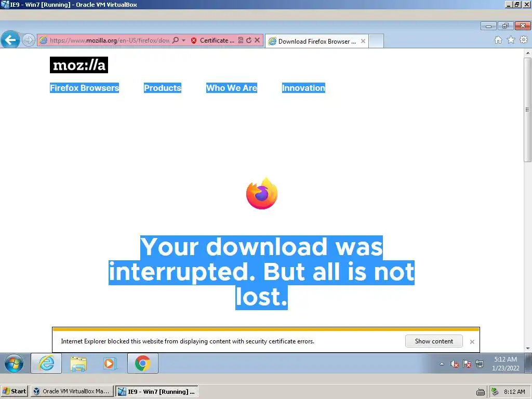This screenshot has width=532, height=399.
Task: Click the Show content button
Action: pyautogui.click(x=434, y=341)
